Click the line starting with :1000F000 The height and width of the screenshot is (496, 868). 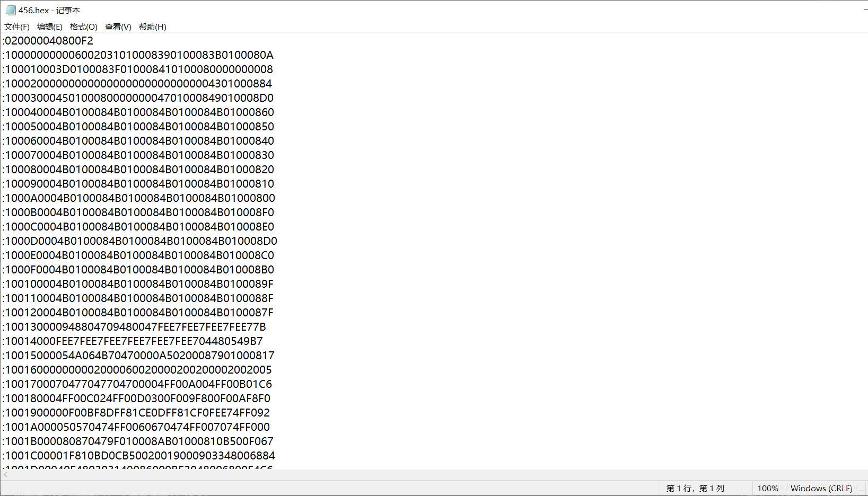click(138, 270)
